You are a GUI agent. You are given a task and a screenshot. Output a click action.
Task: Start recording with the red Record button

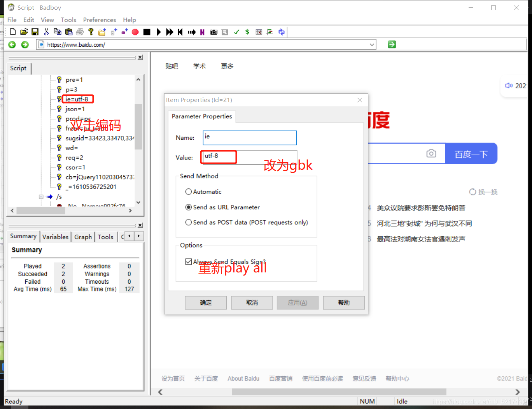[135, 32]
